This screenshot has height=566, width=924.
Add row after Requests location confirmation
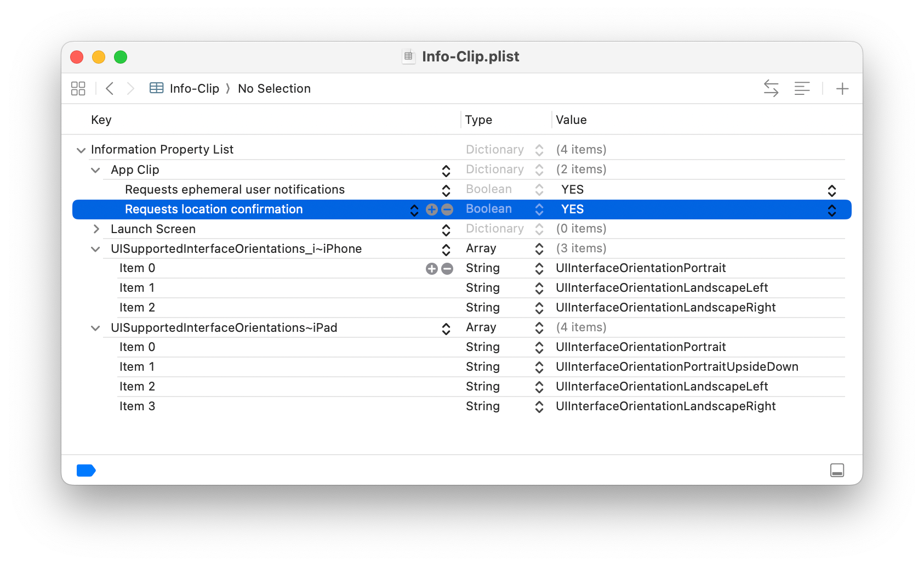[432, 210]
